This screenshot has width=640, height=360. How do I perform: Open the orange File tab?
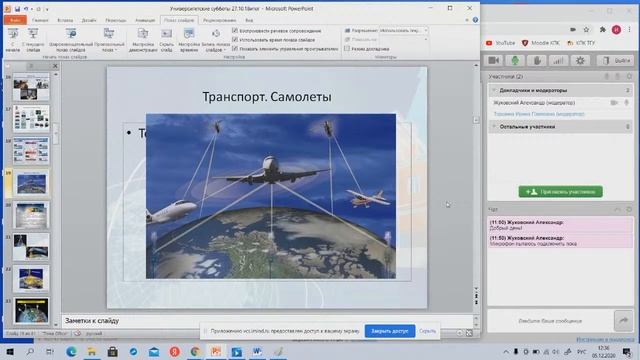point(16,20)
